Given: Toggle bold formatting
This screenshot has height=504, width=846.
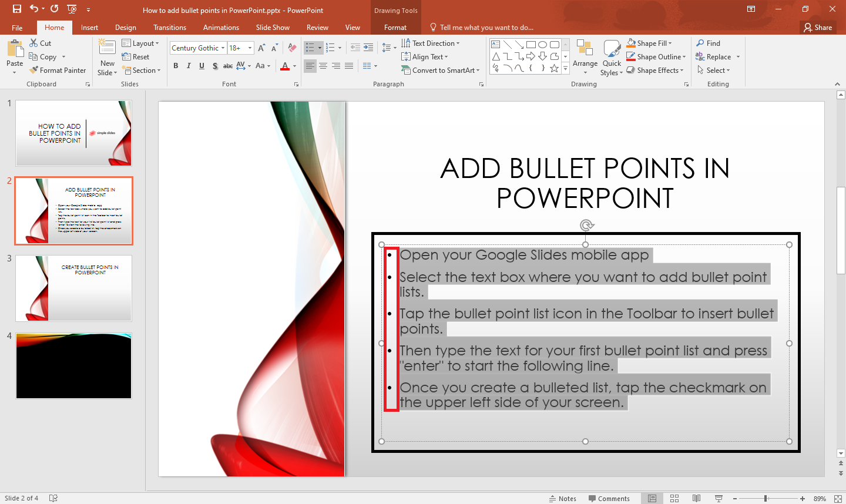Looking at the screenshot, I should click(x=176, y=66).
